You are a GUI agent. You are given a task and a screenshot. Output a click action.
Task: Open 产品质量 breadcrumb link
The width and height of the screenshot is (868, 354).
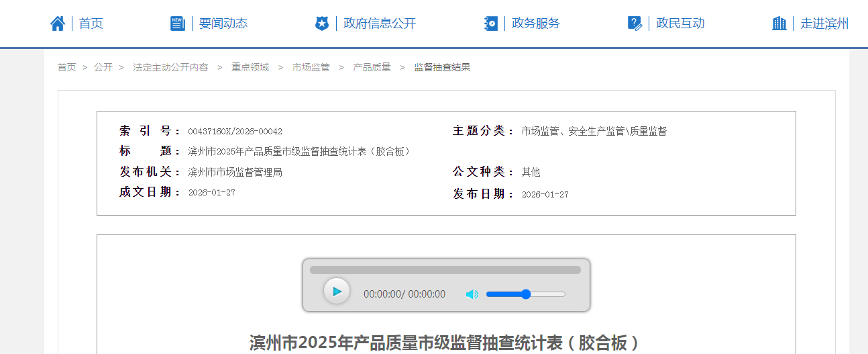[x=372, y=67]
